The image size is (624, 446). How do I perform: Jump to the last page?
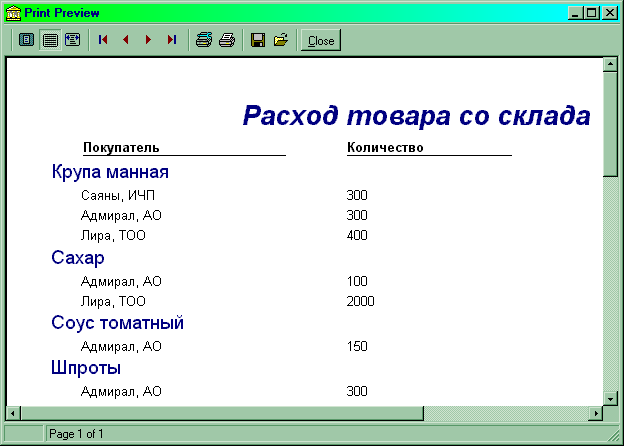click(x=172, y=40)
